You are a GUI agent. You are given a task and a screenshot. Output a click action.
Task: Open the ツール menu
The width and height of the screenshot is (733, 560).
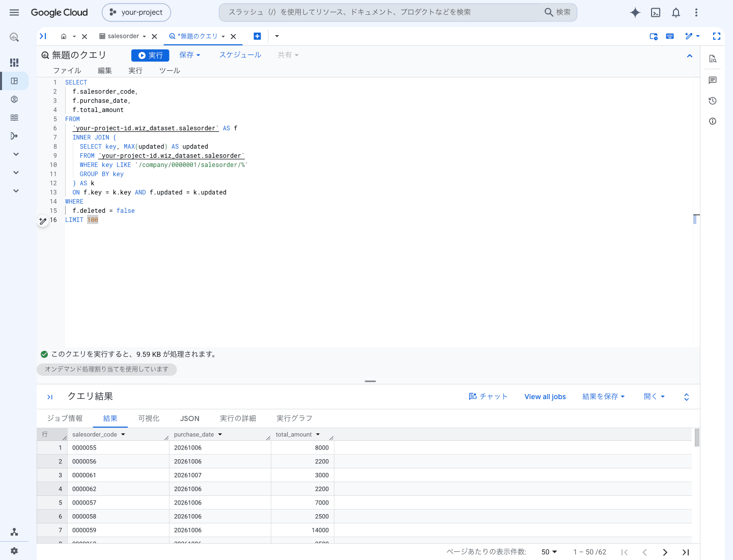pyautogui.click(x=170, y=71)
